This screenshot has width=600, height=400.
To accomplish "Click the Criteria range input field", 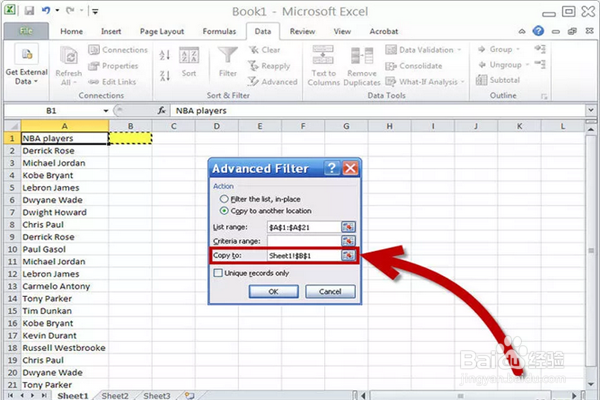I will [304, 241].
